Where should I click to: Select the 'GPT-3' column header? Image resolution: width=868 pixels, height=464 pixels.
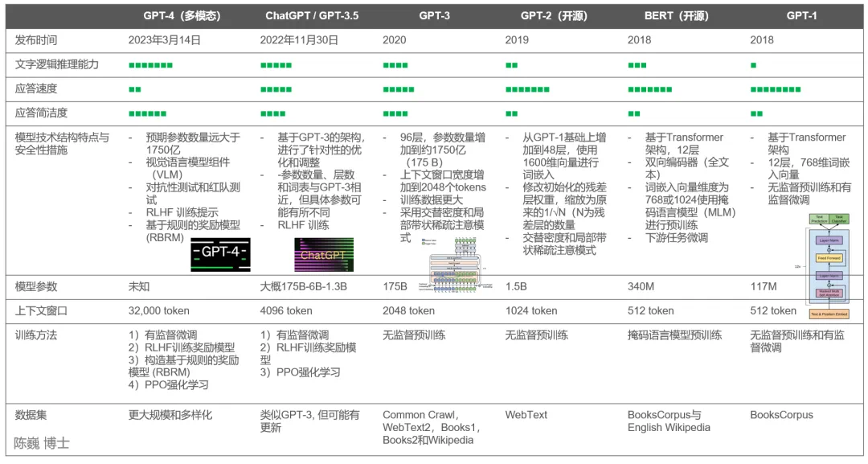click(x=434, y=16)
